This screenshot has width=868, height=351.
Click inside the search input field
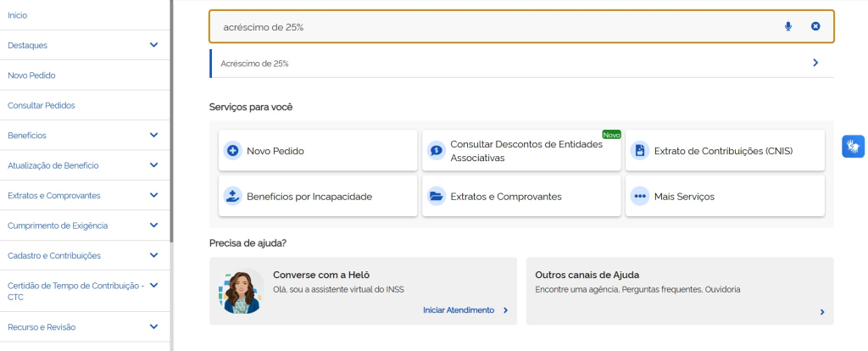492,27
